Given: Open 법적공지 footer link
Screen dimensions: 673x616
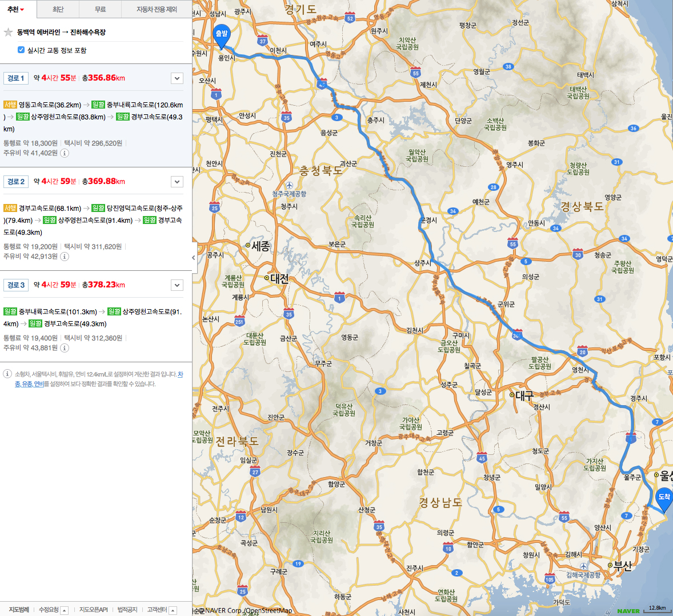Looking at the screenshot, I should (127, 610).
